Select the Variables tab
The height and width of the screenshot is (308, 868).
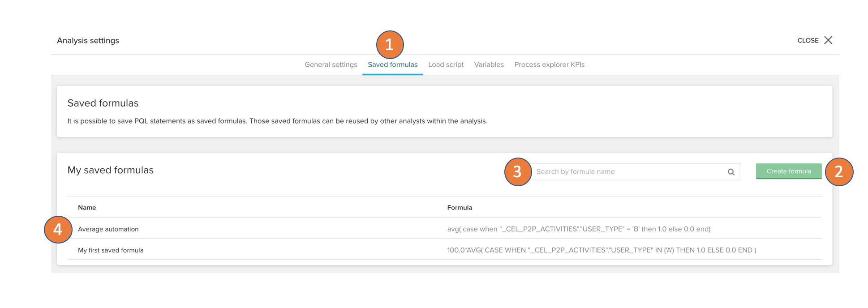tap(489, 64)
